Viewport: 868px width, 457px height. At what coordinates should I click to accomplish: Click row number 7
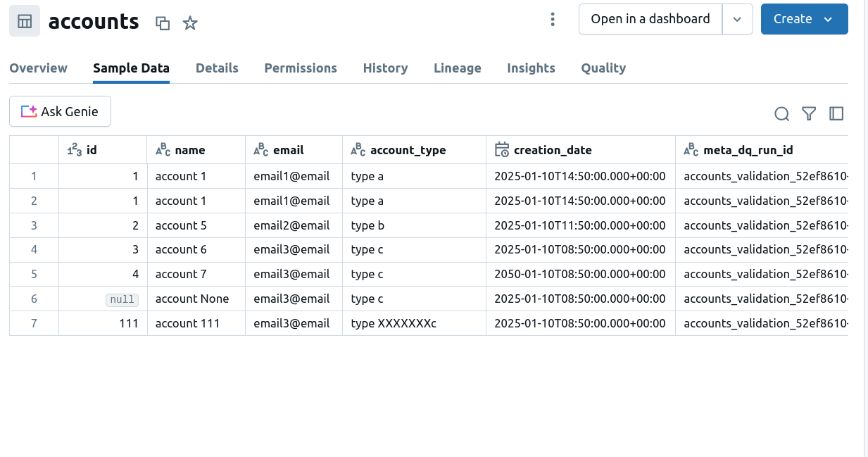click(x=34, y=323)
